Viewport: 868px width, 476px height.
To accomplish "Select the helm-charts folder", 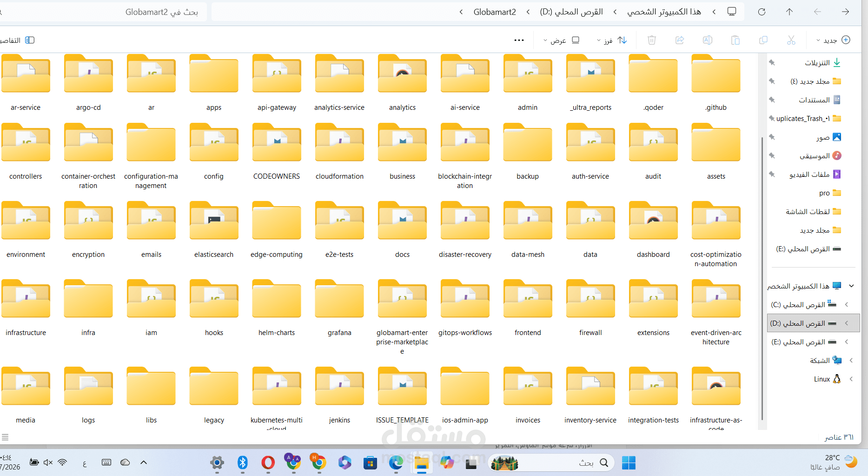I will [277, 309].
